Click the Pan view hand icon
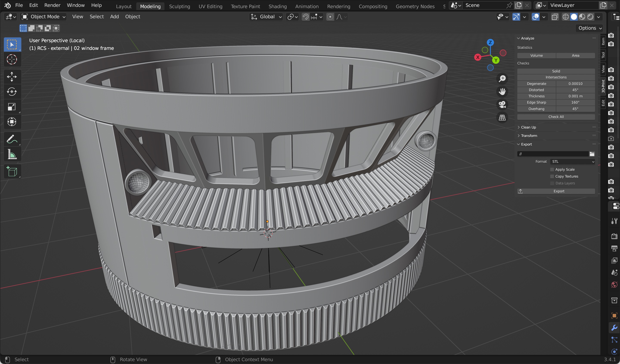The height and width of the screenshot is (364, 620). click(x=502, y=92)
